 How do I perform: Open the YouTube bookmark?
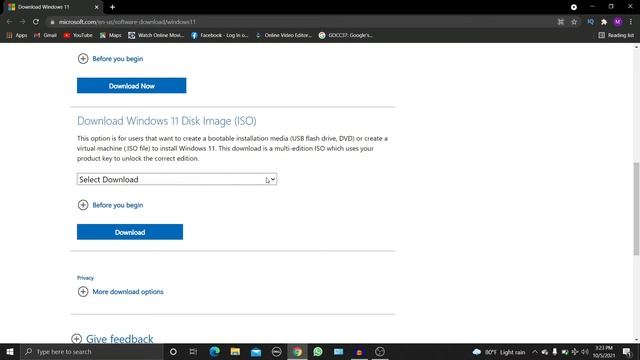tap(78, 36)
